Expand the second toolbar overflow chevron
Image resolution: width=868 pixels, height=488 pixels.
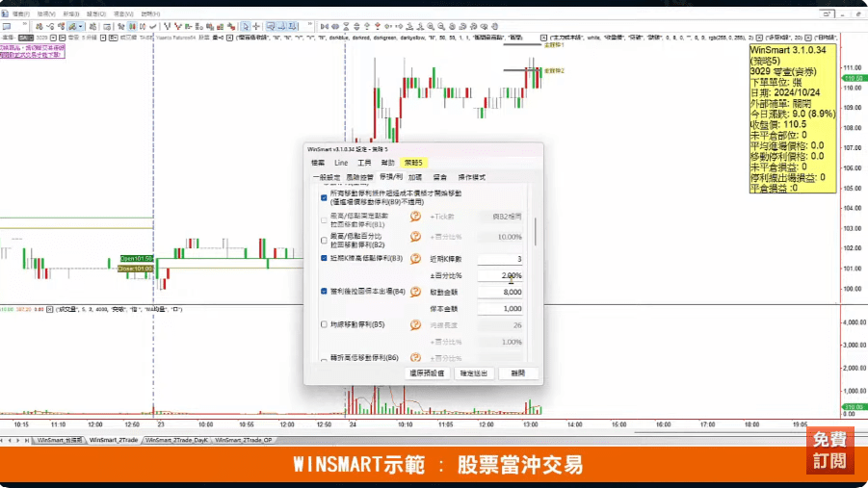point(310,24)
